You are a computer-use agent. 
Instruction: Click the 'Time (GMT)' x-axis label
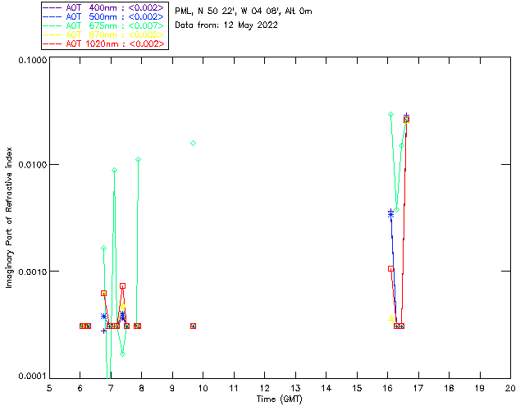tap(280, 399)
